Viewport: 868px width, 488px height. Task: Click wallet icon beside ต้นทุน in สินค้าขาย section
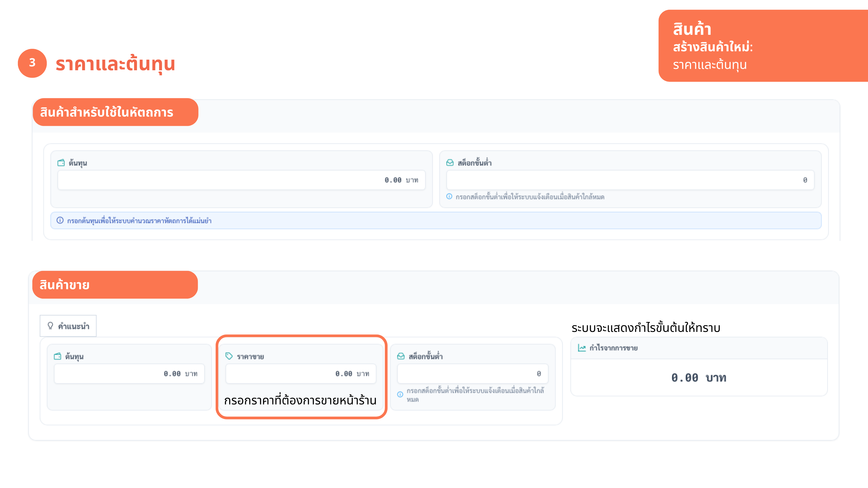click(x=58, y=356)
